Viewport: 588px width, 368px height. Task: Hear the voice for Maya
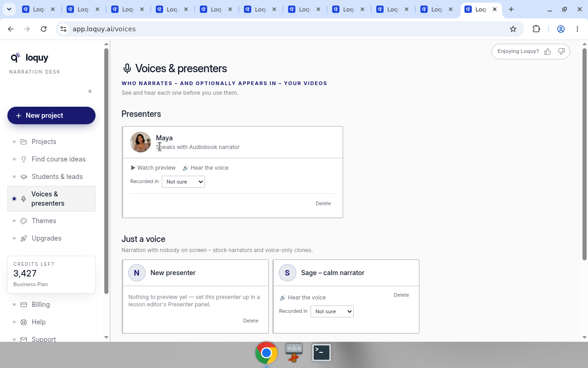(x=205, y=168)
